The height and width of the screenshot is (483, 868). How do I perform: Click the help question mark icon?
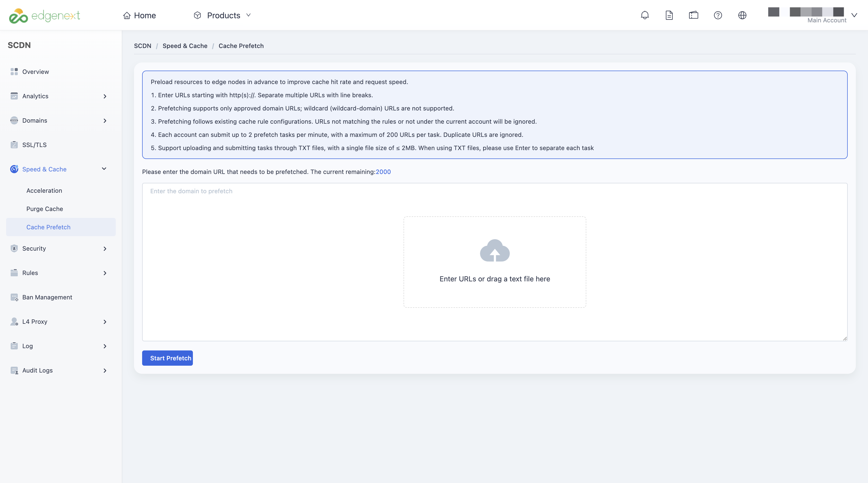718,15
